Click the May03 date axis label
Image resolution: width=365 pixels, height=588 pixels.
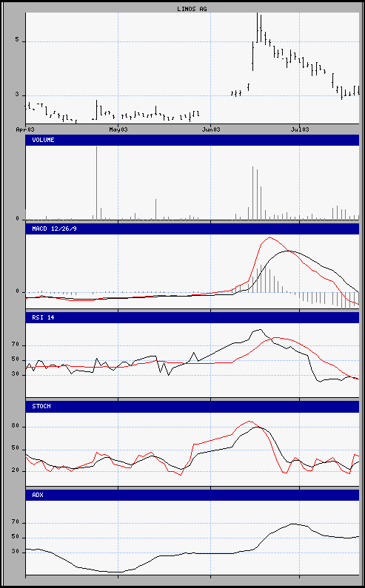pos(118,129)
